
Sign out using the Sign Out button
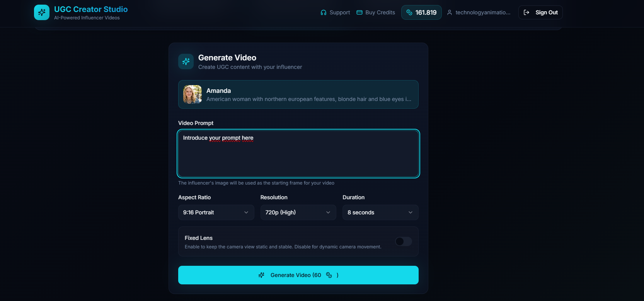[x=540, y=12]
